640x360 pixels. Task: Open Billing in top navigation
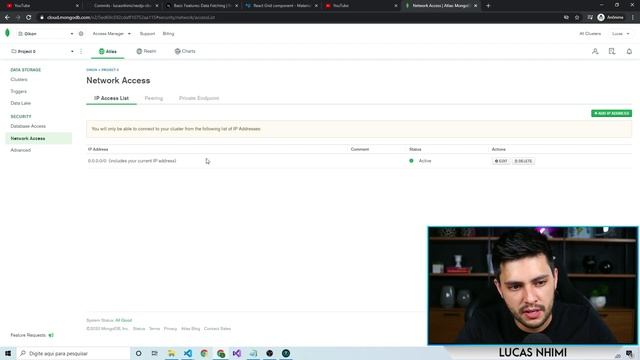point(168,33)
